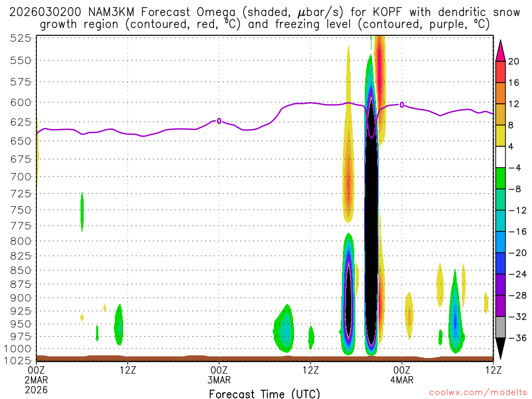532x399 pixels.
Task: Select the white -4 to 4 colorbar segment
Action: pyautogui.click(x=500, y=157)
